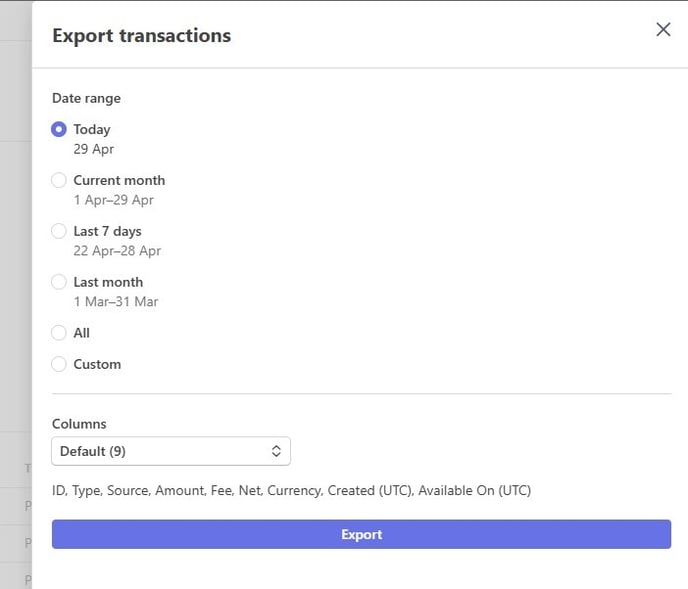
Task: Open the Columns Default (9) dropdown
Action: tap(171, 451)
